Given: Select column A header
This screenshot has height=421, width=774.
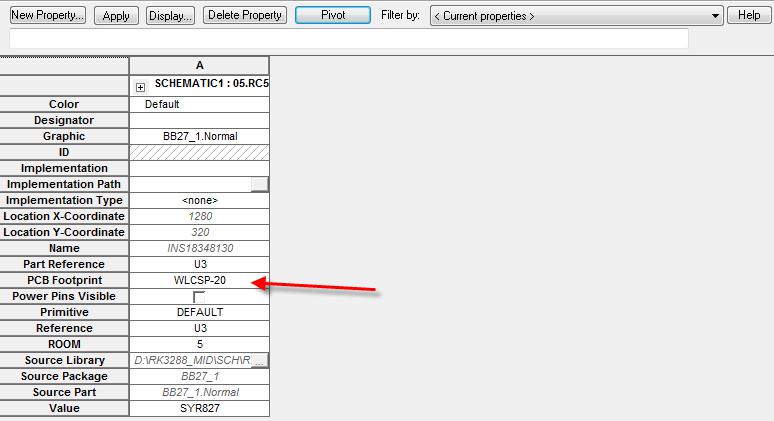Looking at the screenshot, I should (x=199, y=65).
